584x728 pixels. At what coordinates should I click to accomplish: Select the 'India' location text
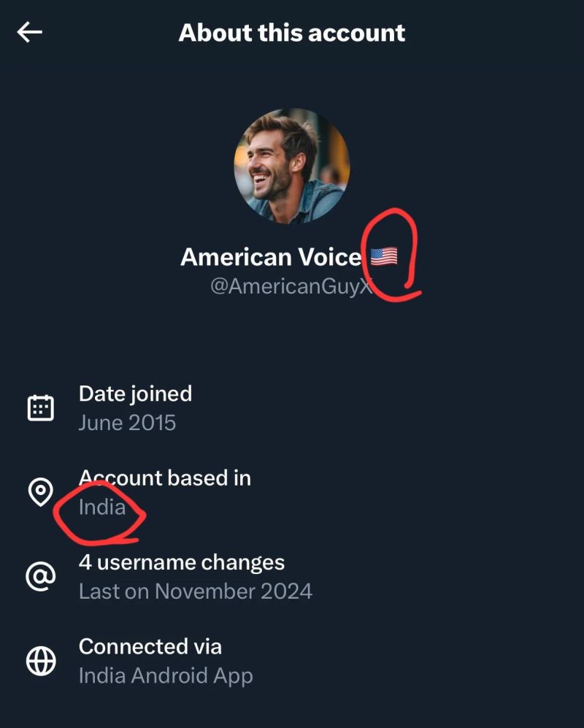point(102,507)
